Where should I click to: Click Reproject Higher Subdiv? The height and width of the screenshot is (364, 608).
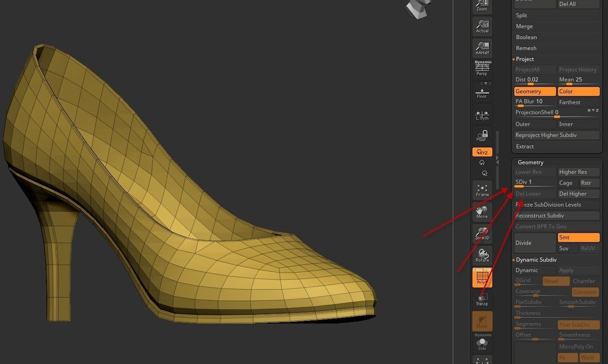[557, 135]
